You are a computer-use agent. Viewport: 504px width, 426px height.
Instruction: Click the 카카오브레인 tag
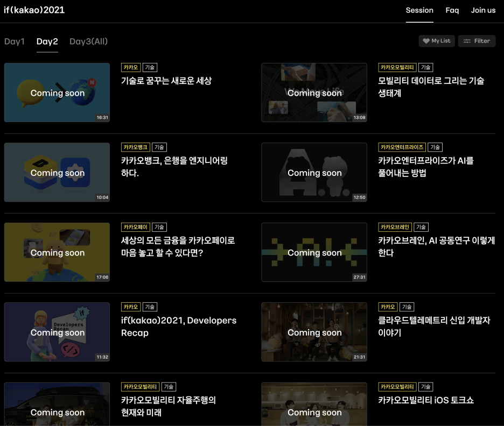click(x=395, y=227)
